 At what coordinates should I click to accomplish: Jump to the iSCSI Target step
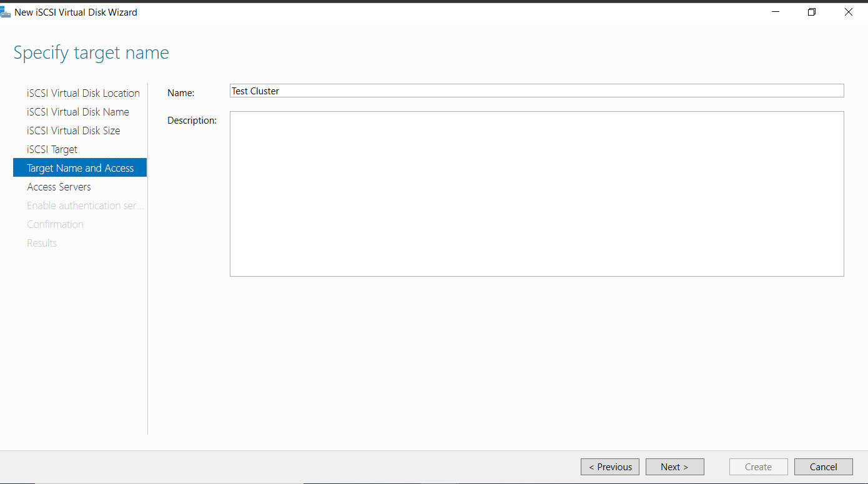point(52,149)
